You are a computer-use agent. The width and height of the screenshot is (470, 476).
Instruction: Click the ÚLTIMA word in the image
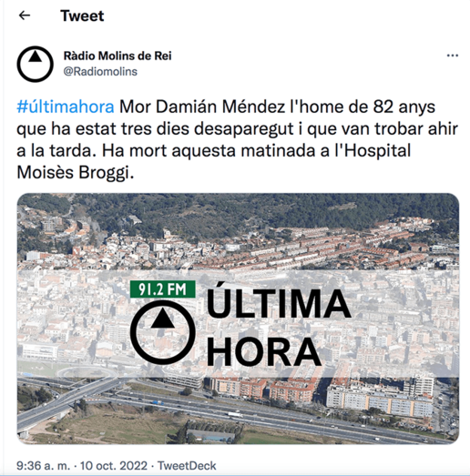(x=279, y=301)
